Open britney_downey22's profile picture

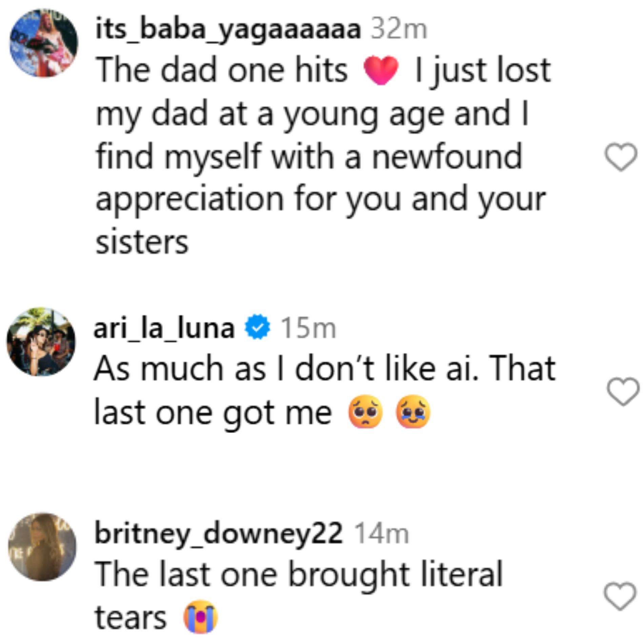tap(42, 546)
